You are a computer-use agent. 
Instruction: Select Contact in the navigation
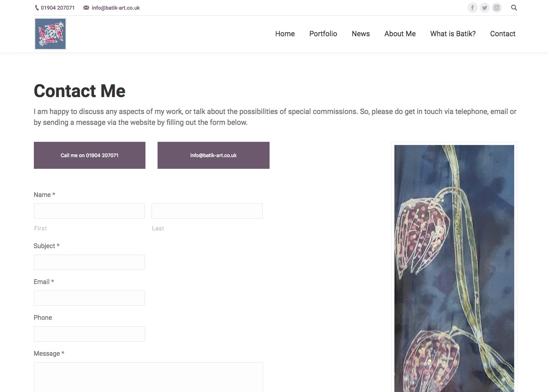click(502, 34)
